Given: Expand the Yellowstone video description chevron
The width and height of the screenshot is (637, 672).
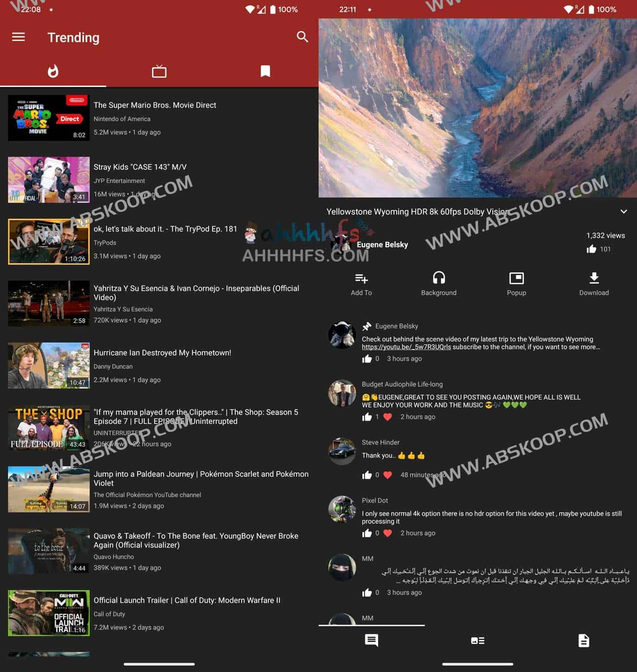Looking at the screenshot, I should point(623,211).
